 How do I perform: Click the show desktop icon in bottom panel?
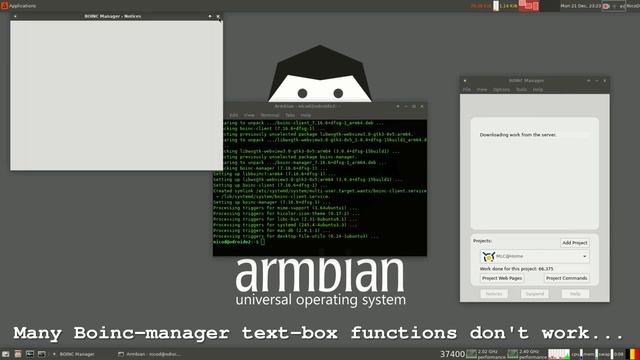(x=5, y=354)
